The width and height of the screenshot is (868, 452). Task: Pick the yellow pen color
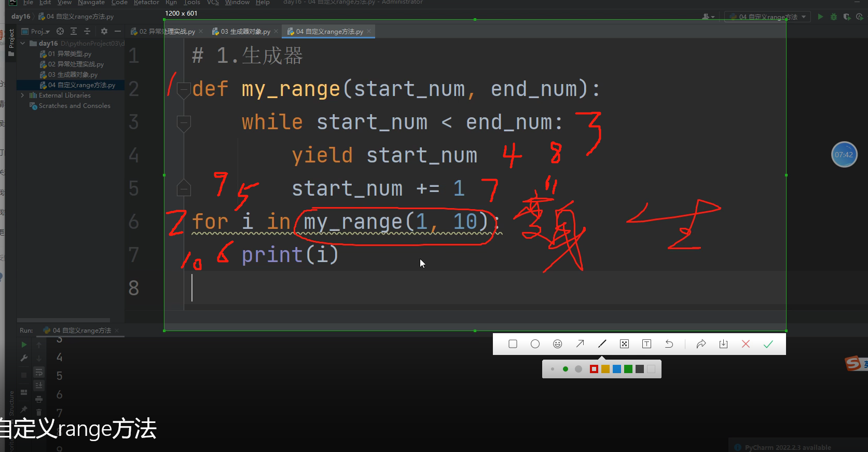click(605, 369)
